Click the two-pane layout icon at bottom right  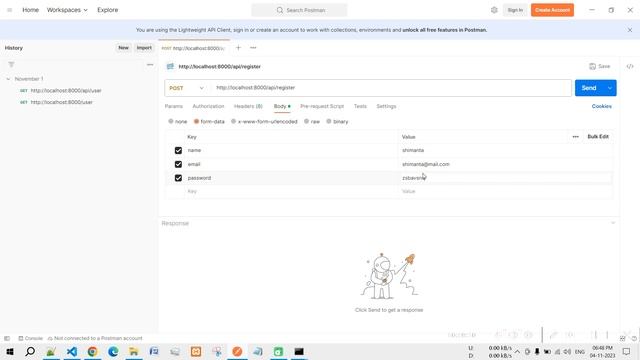tap(622, 338)
